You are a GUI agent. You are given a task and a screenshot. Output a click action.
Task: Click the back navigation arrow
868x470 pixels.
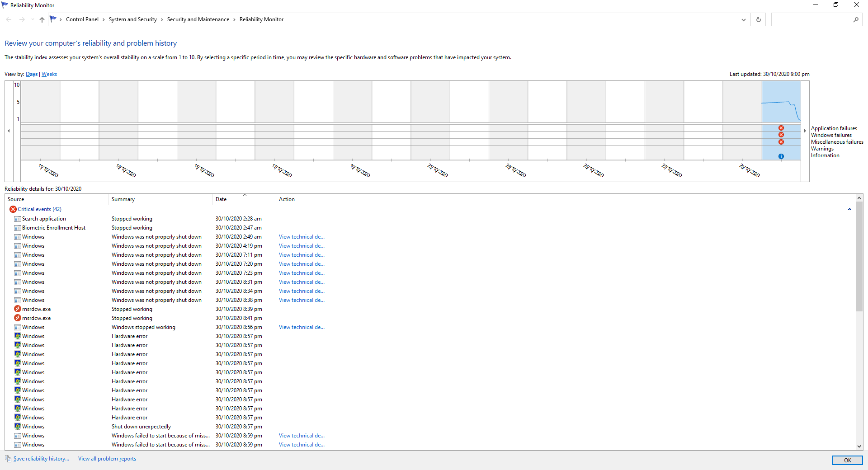point(9,19)
